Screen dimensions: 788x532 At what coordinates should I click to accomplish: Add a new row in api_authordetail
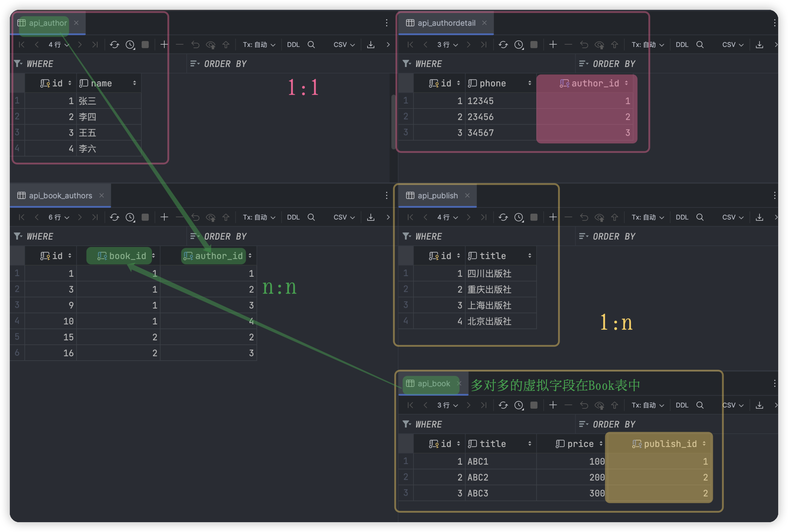[x=553, y=45]
